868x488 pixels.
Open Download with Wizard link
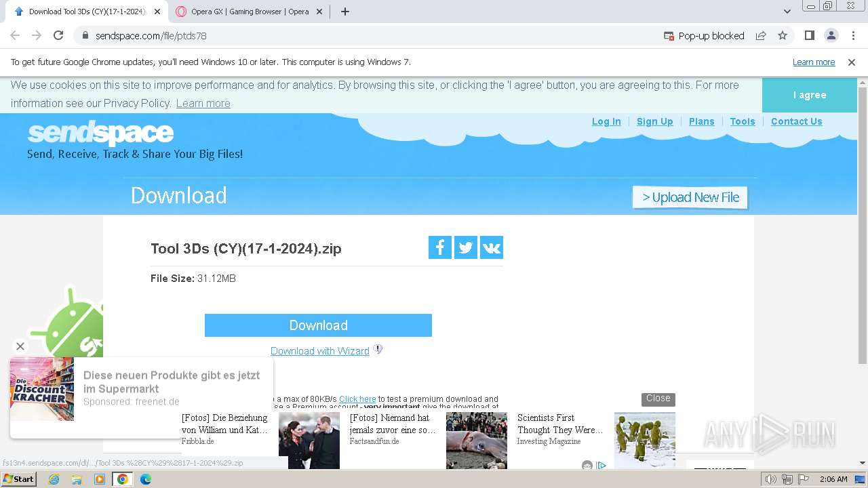point(320,351)
